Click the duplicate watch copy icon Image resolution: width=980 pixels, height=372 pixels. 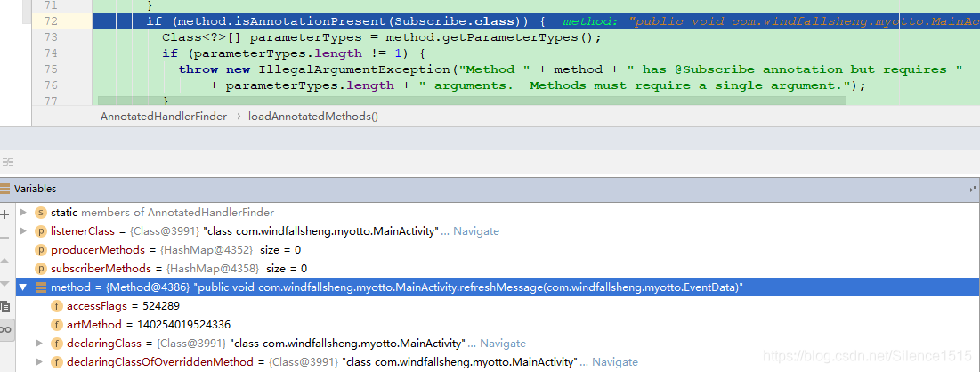click(x=5, y=306)
